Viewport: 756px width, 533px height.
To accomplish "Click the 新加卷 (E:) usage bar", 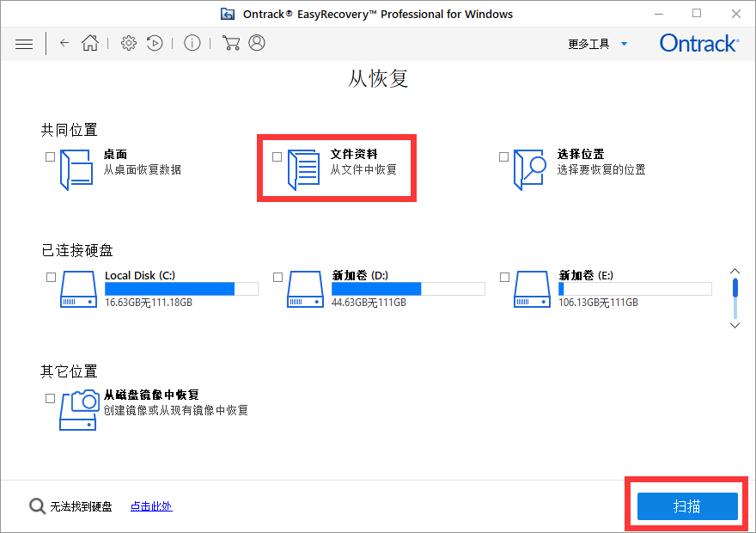I will [635, 289].
